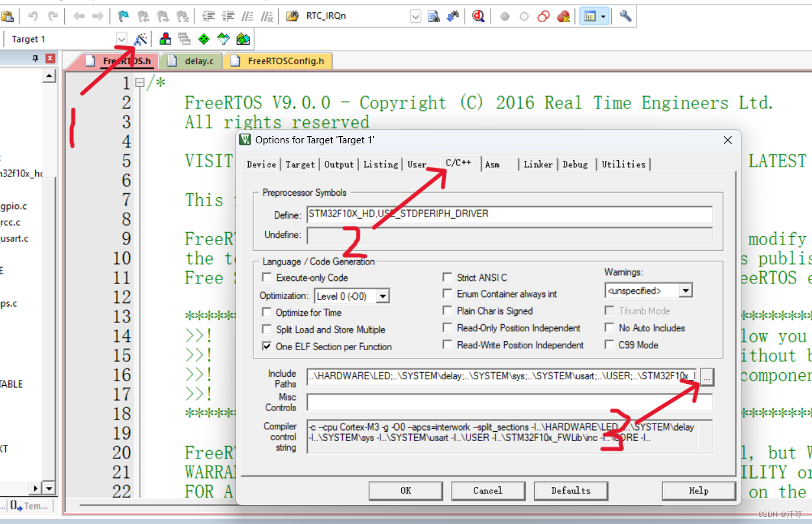The height and width of the screenshot is (524, 812).
Task: Click the Paste toolbar icon
Action: click(x=6, y=16)
